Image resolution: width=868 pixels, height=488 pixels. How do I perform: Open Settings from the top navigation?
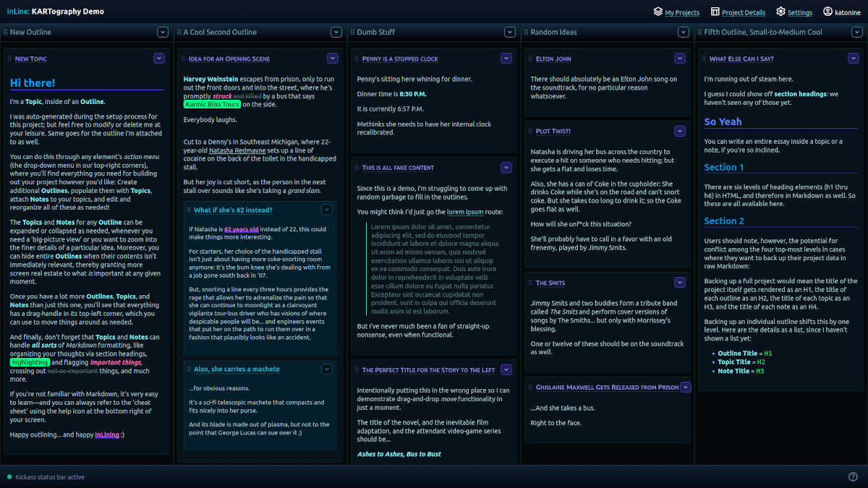(800, 12)
